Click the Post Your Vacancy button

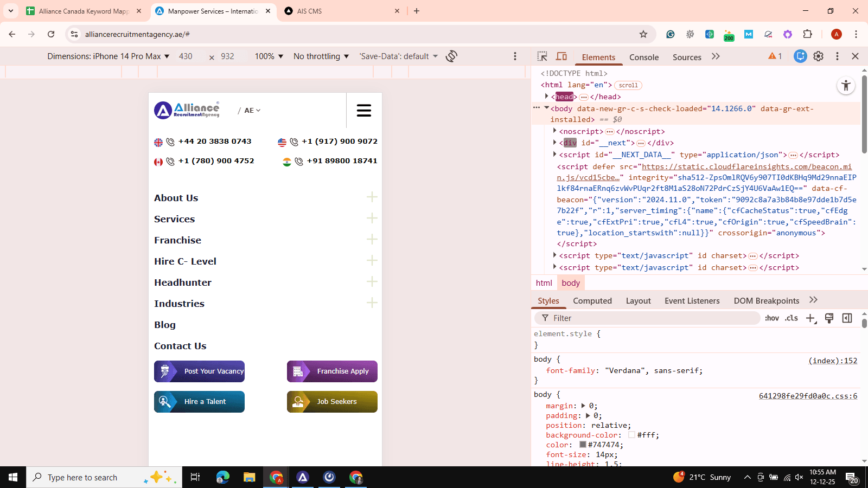click(x=199, y=371)
